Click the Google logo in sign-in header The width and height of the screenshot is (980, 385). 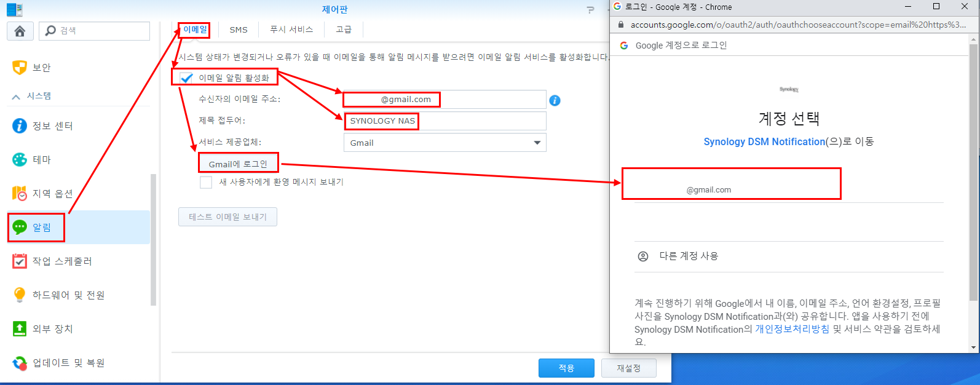(x=624, y=46)
